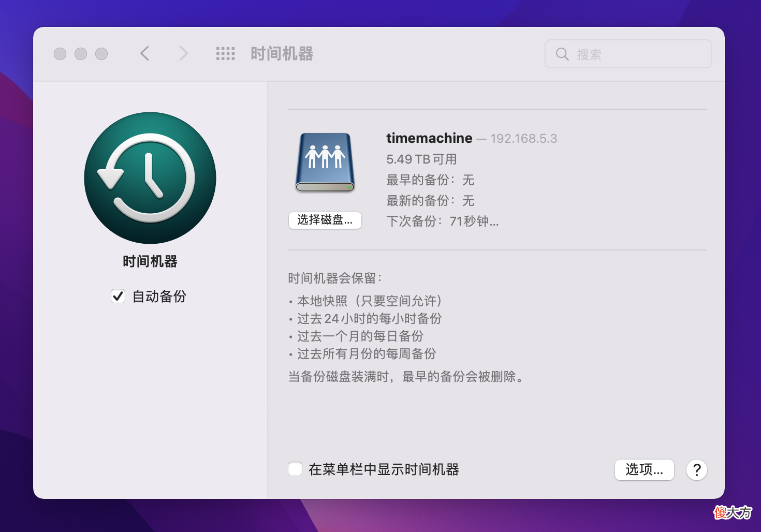Screen dimensions: 761x532
Task: Focus the 搜索 input field
Action: [x=628, y=54]
